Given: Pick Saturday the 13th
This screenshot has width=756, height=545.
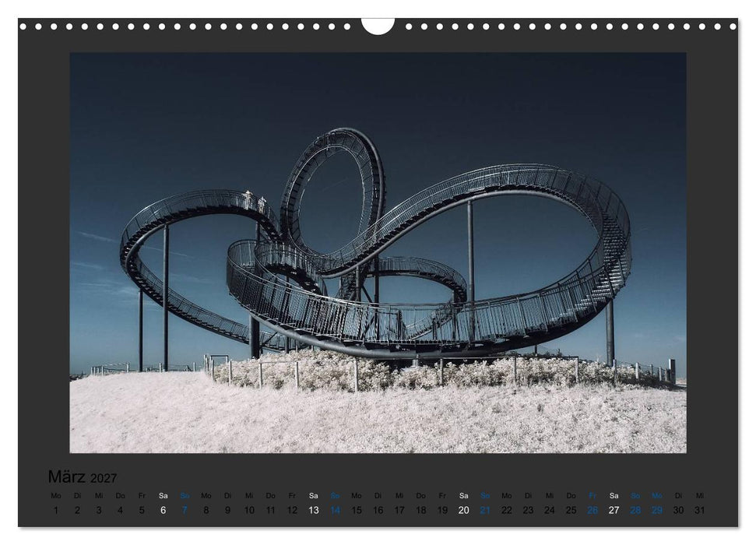Looking at the screenshot, I should [x=314, y=510].
